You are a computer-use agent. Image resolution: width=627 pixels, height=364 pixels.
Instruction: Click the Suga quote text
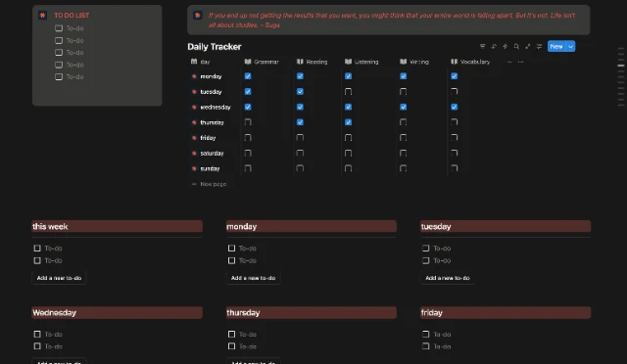(x=392, y=20)
